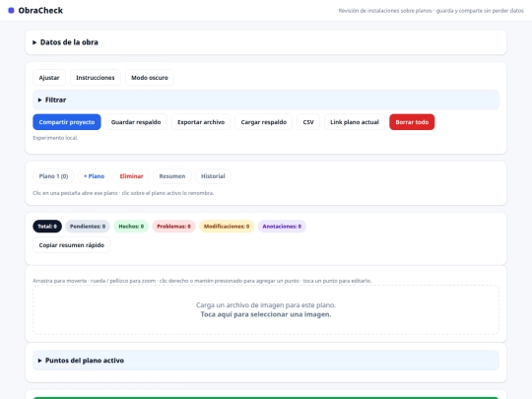
Task: Filter by Pendientes: 0 chip
Action: [88, 227]
